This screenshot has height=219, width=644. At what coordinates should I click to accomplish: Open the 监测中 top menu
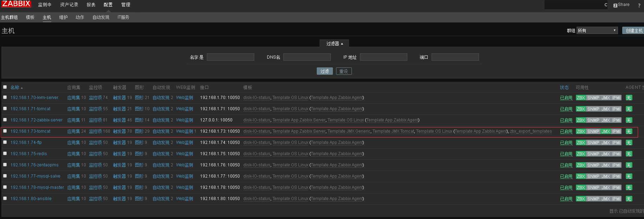coord(45,5)
